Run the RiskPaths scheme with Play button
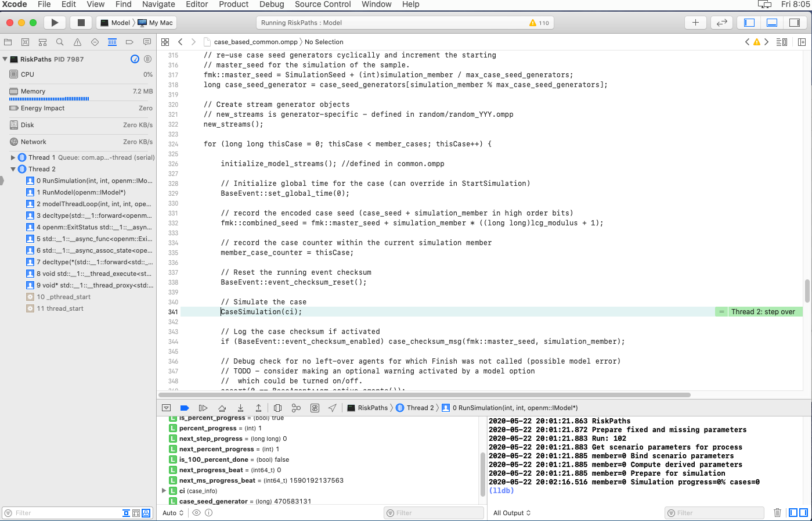The image size is (812, 521). (55, 23)
